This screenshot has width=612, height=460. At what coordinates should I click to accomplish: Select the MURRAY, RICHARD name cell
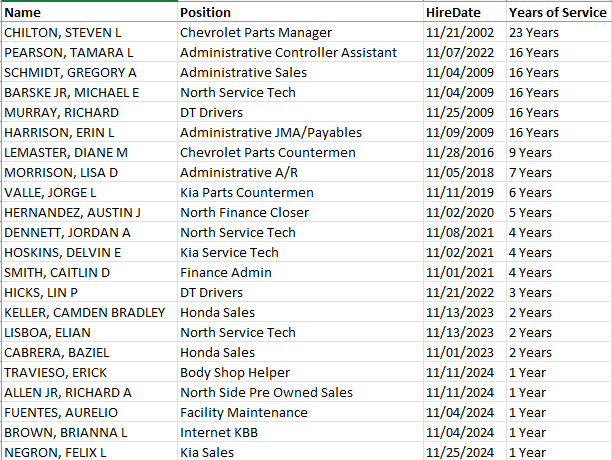click(x=62, y=113)
